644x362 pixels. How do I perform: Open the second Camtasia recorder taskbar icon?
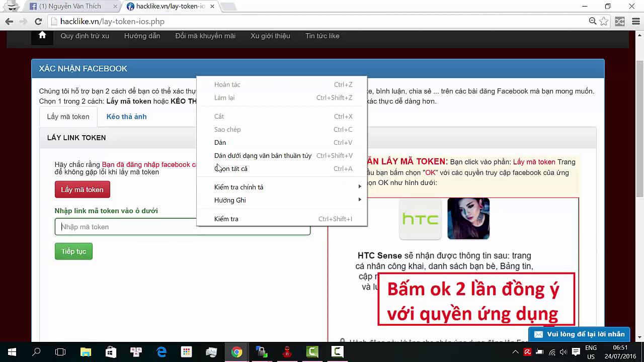337,352
